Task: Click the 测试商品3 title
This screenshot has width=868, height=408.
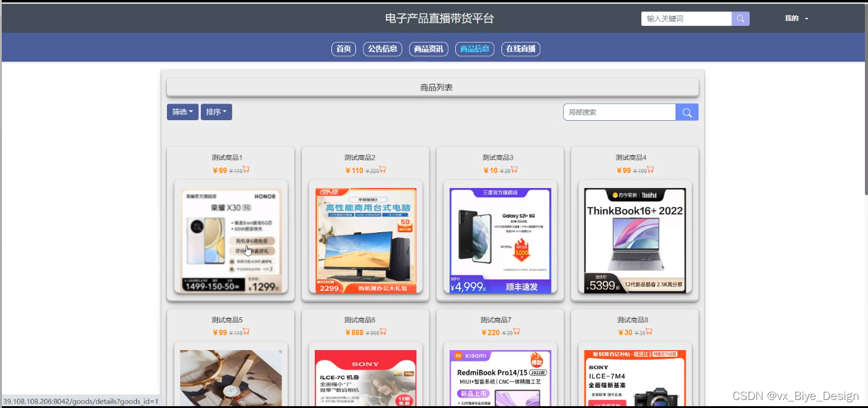Action: (498, 158)
